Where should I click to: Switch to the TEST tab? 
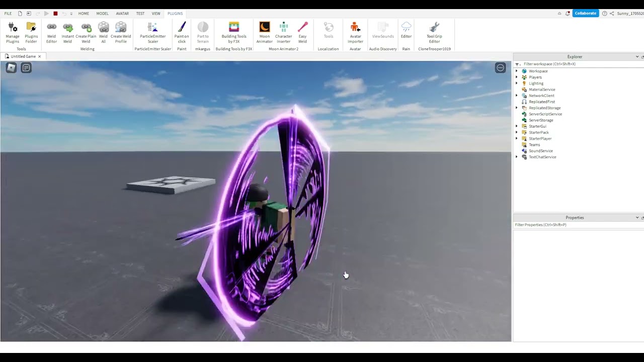click(140, 14)
